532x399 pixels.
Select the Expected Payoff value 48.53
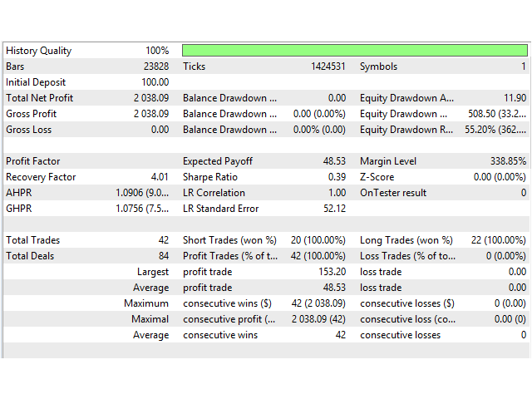pos(333,161)
